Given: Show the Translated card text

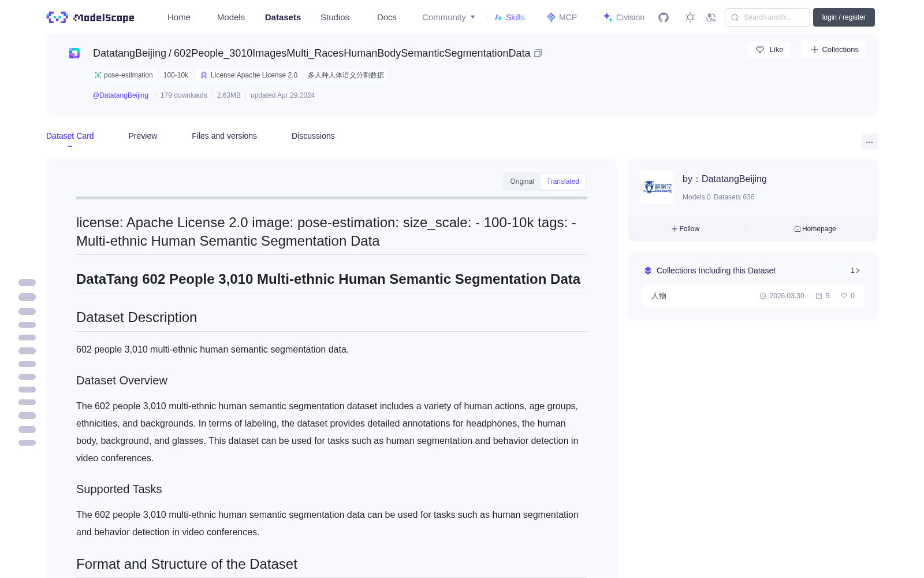Looking at the screenshot, I should coord(563,181).
